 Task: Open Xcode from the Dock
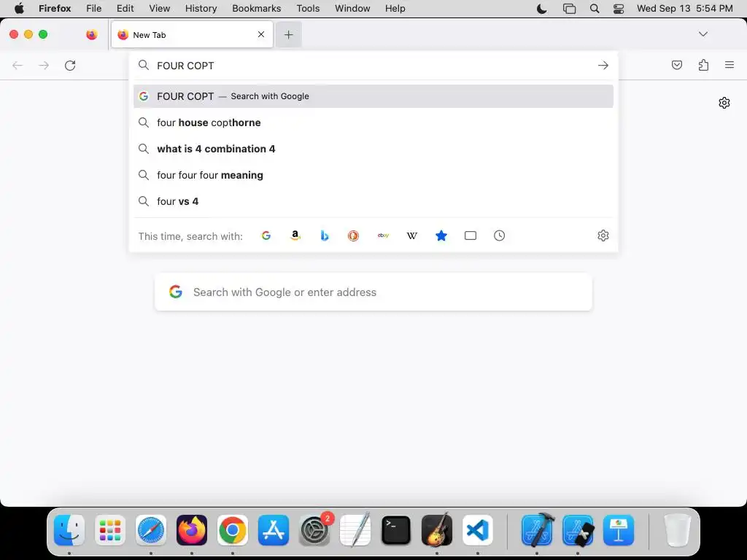pos(538,530)
